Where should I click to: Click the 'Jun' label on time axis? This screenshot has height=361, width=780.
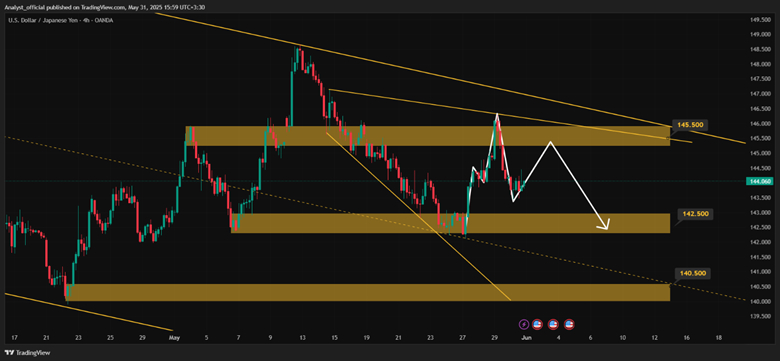527,338
